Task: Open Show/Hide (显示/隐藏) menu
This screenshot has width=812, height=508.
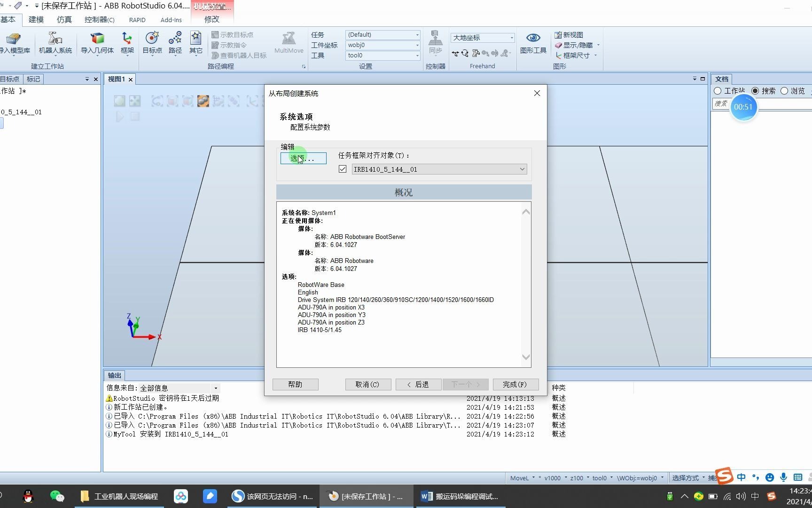Action: point(577,45)
